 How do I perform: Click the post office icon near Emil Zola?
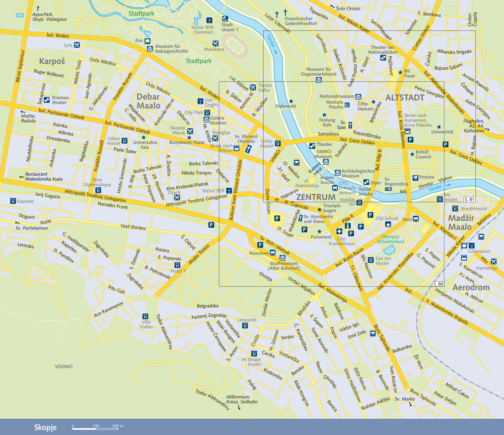373,333
